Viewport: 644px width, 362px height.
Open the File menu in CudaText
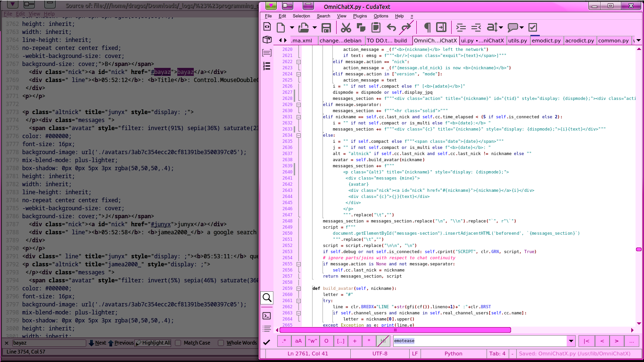[x=268, y=16]
